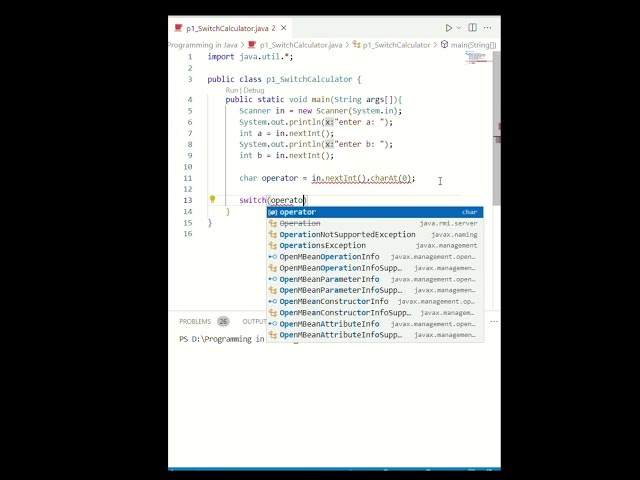Image resolution: width=640 pixels, height=480 pixels.
Task: Select main(String[]) breadcrumb item
Action: click(473, 45)
